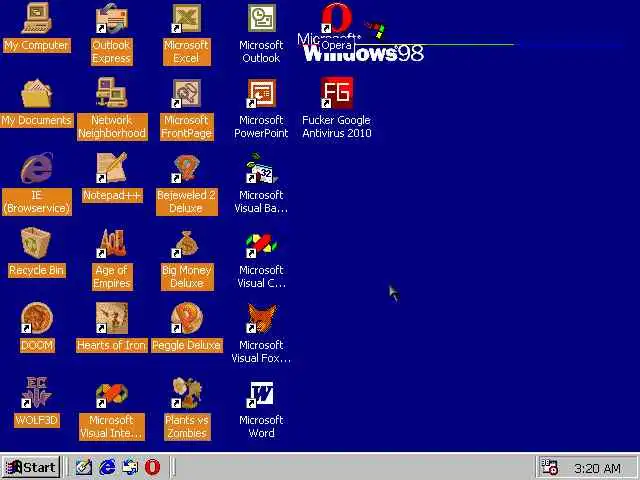
Task: Click the 'Microsoft PowerPoint' label text
Action: (x=261, y=127)
